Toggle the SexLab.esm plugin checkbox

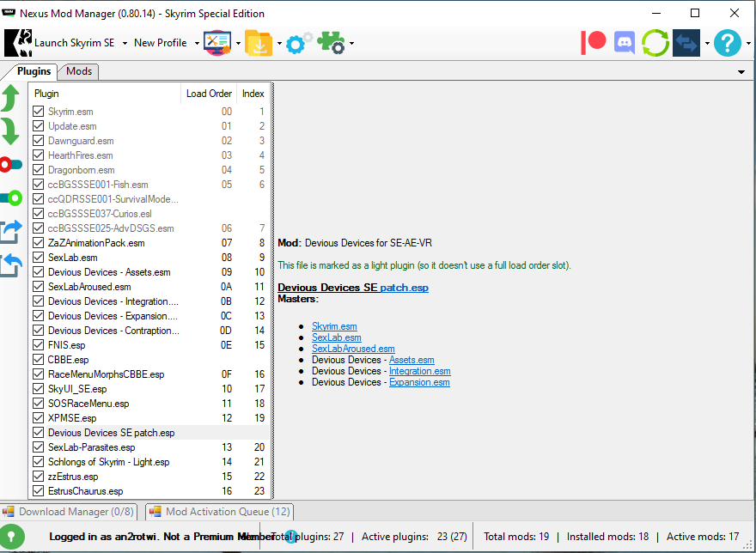(38, 257)
